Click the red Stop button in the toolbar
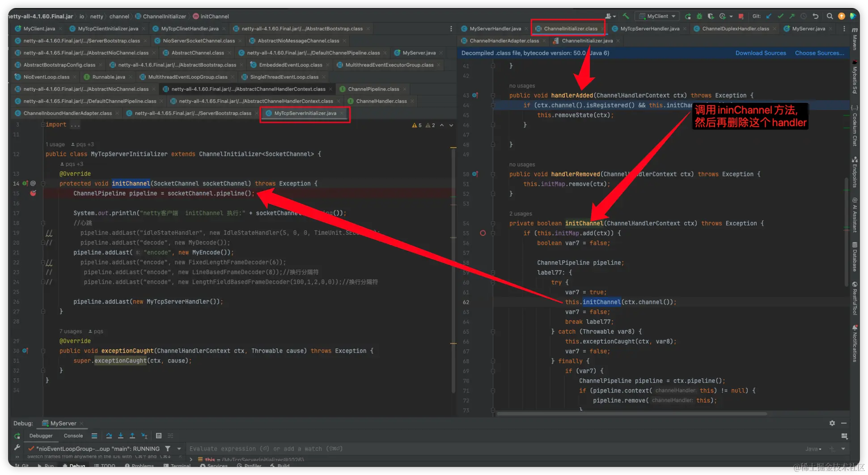This screenshot has width=868, height=475. [x=741, y=16]
